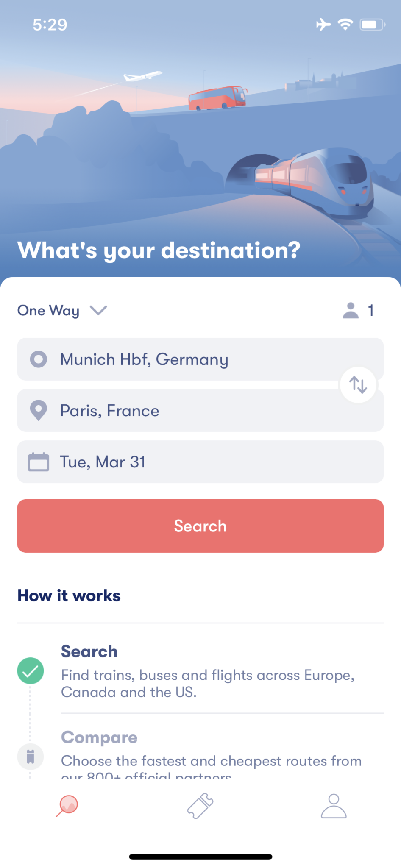Image resolution: width=401 pixels, height=868 pixels.
Task: Tap the green checkmark step icon
Action: click(30, 670)
